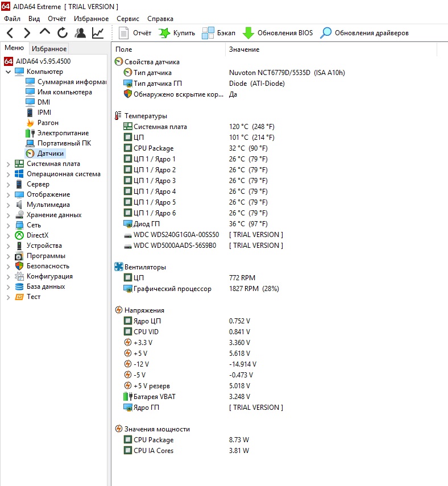The height and width of the screenshot is (486, 448).
Task: Switch to the Избранное tab in the sidebar
Action: (49, 49)
